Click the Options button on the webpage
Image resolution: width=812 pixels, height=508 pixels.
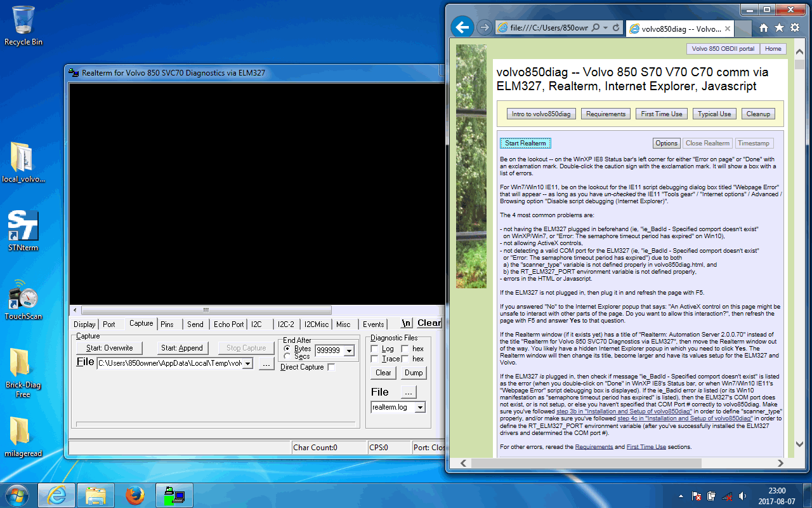click(667, 144)
